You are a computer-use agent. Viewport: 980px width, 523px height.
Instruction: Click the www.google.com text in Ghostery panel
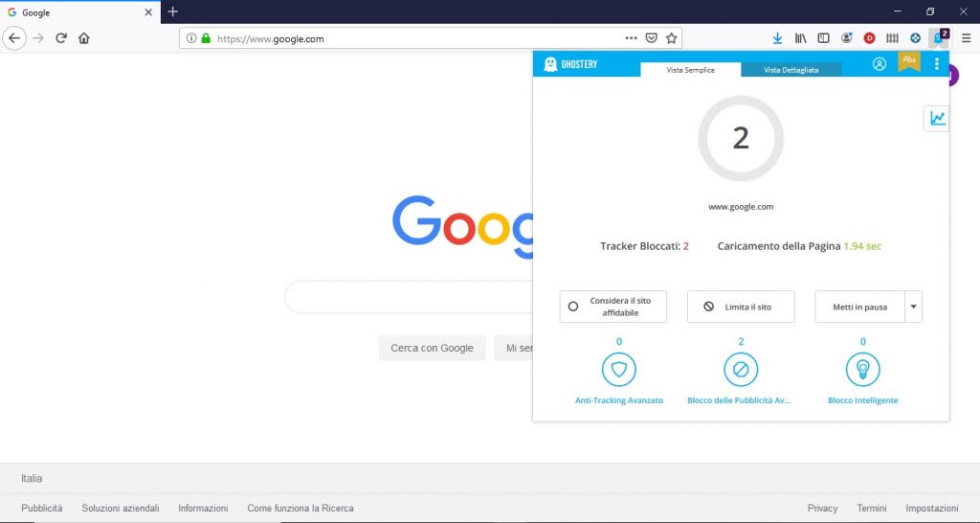pyautogui.click(x=741, y=207)
